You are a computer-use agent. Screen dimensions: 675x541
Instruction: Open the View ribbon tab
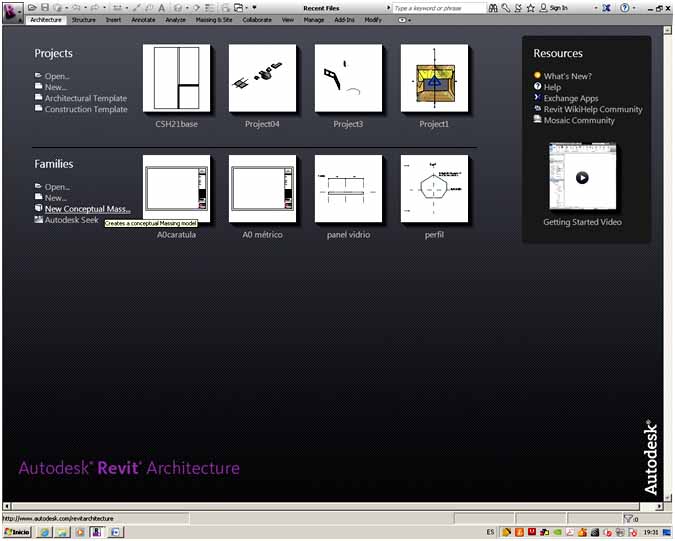pyautogui.click(x=288, y=20)
